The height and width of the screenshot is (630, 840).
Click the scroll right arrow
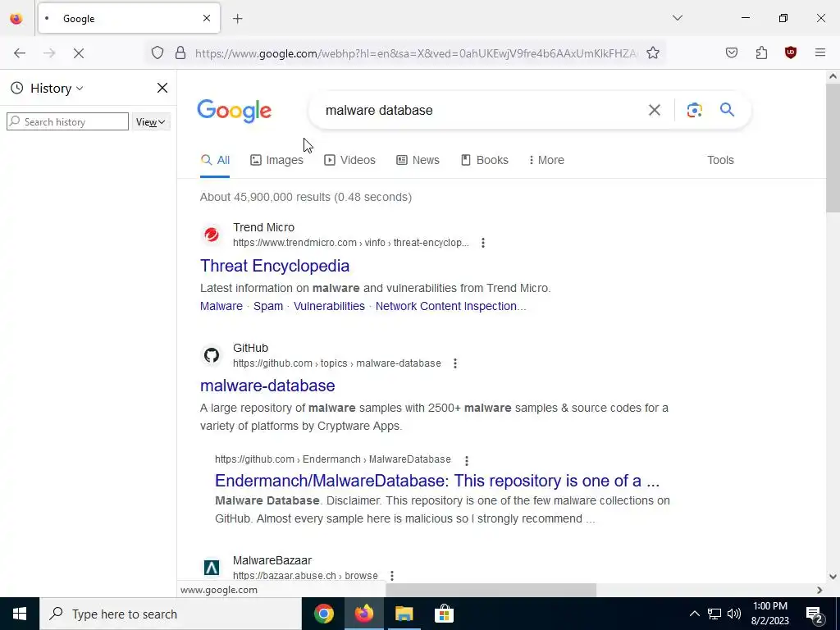pyautogui.click(x=819, y=590)
